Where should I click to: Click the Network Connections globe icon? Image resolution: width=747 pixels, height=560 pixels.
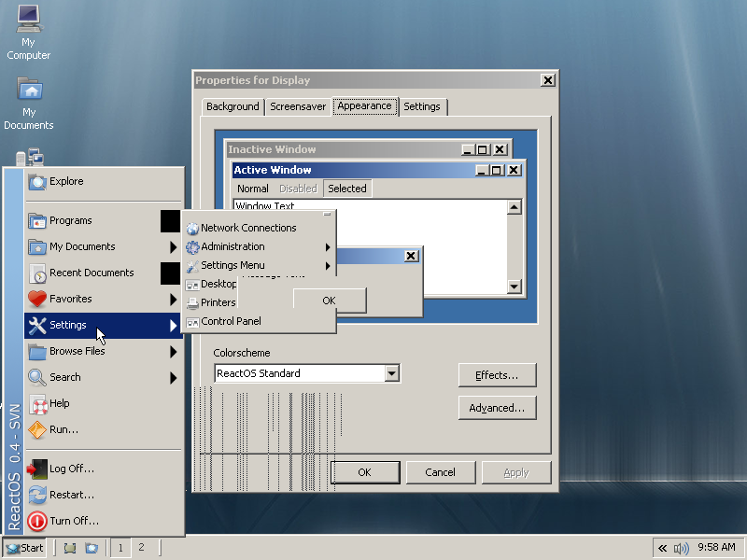click(192, 229)
